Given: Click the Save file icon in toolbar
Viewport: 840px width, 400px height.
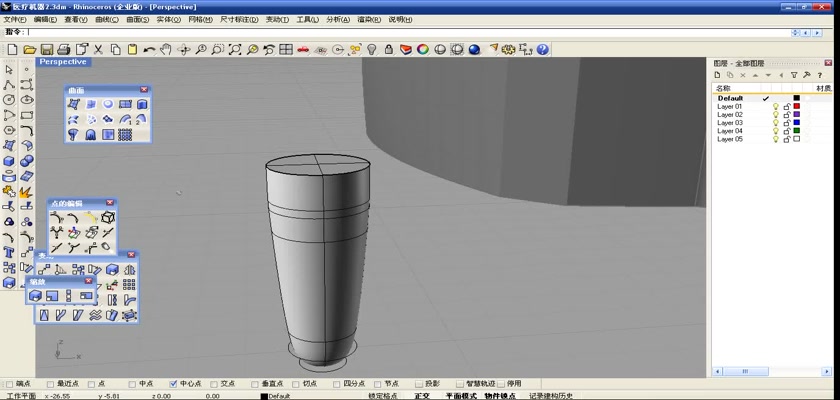Looking at the screenshot, I should click(x=46, y=49).
